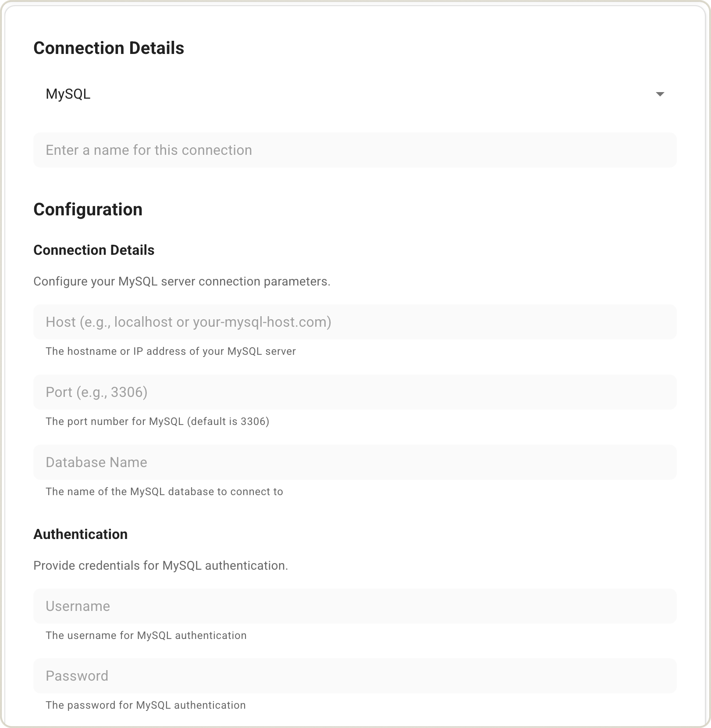Focus the Database Name field
This screenshot has width=711, height=728.
[x=354, y=462]
